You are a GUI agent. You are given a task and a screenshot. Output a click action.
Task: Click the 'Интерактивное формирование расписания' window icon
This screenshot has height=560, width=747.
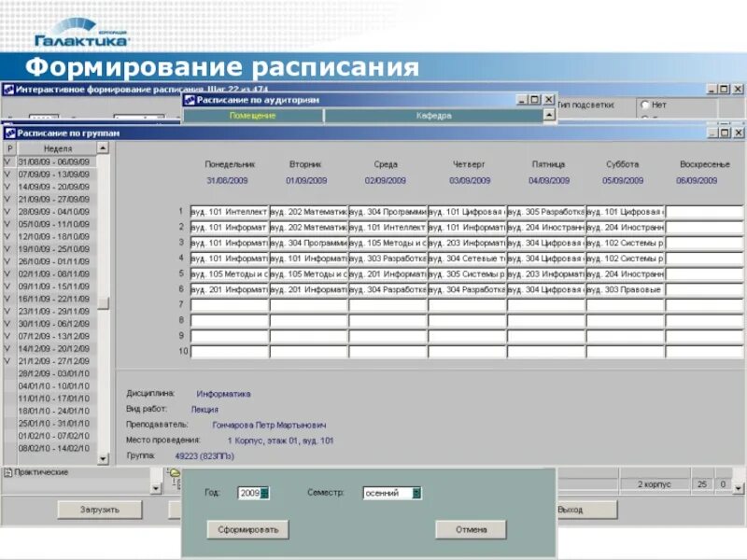click(8, 89)
